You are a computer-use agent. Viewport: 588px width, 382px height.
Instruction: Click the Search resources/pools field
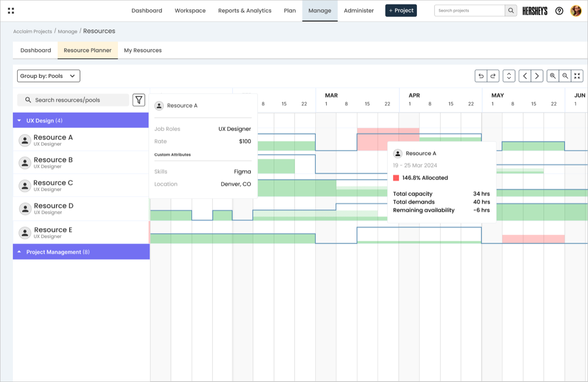coord(73,100)
